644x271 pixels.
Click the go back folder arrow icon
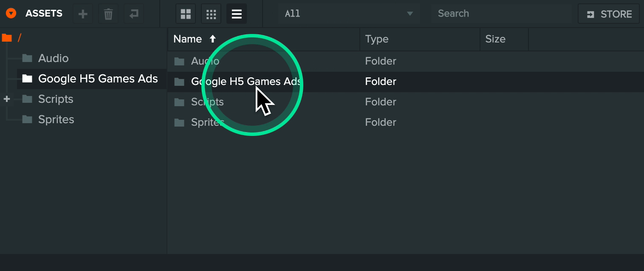click(x=134, y=14)
